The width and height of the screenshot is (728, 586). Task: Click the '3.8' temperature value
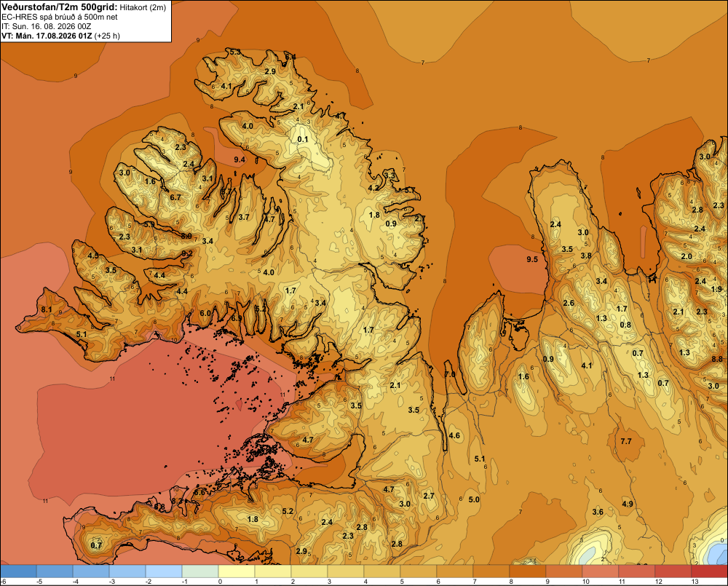tap(586, 256)
